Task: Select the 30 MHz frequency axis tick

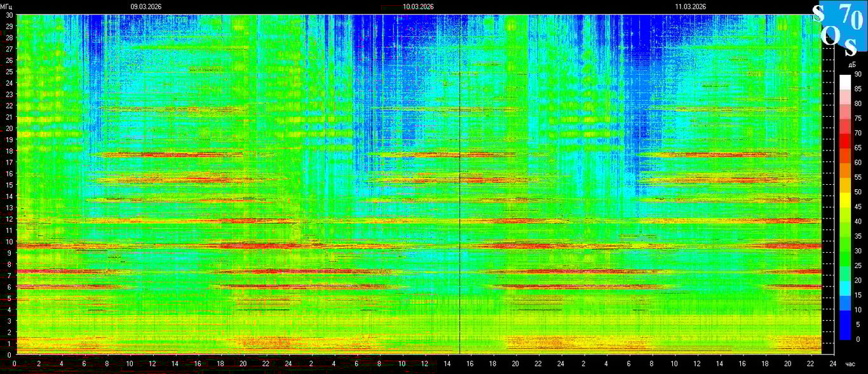Action: click(x=9, y=15)
